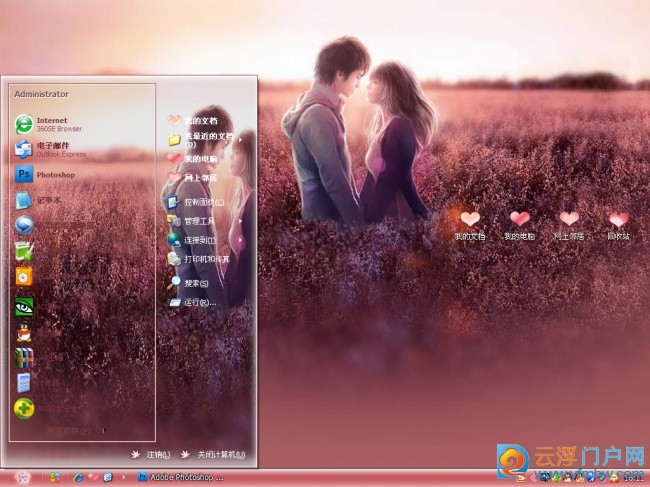Open 打印机和传真 printers and faxes
Image resolution: width=650 pixels, height=487 pixels.
pyautogui.click(x=198, y=259)
